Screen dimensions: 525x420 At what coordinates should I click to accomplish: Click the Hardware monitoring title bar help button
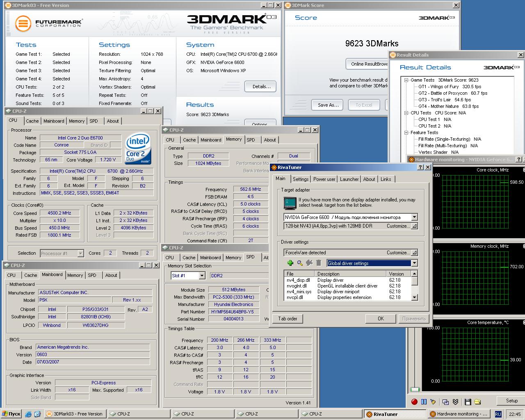point(518,160)
